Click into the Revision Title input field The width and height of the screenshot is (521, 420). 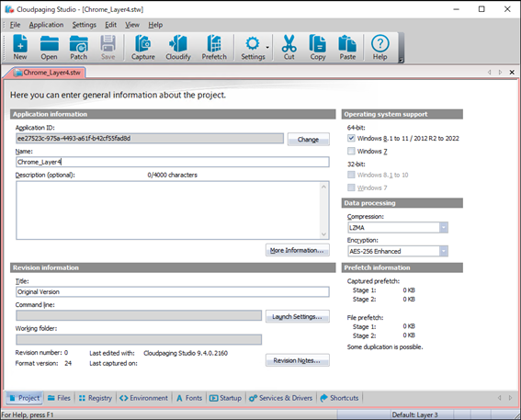pos(173,291)
